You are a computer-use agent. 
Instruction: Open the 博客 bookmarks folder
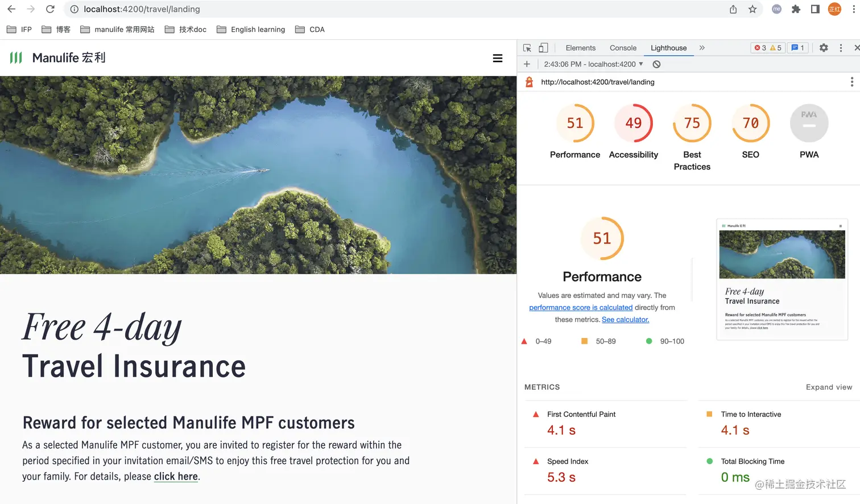tap(56, 30)
